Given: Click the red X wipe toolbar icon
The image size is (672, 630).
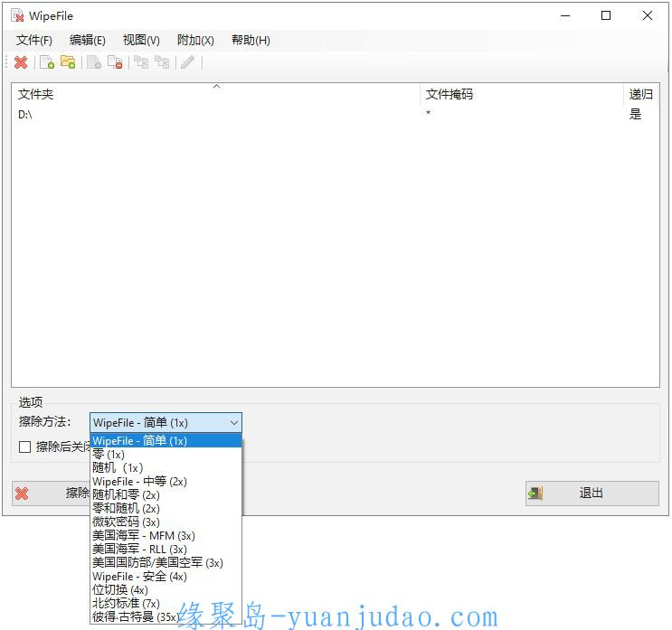Looking at the screenshot, I should [x=21, y=62].
